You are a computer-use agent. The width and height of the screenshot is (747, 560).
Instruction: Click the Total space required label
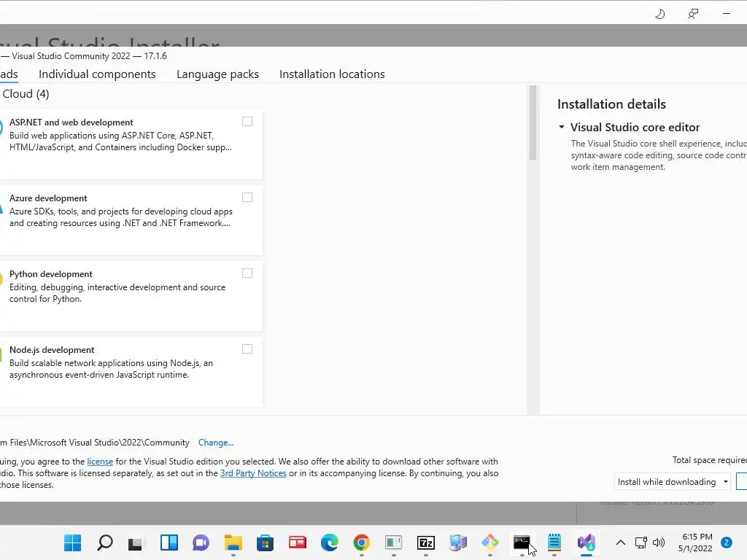point(709,460)
